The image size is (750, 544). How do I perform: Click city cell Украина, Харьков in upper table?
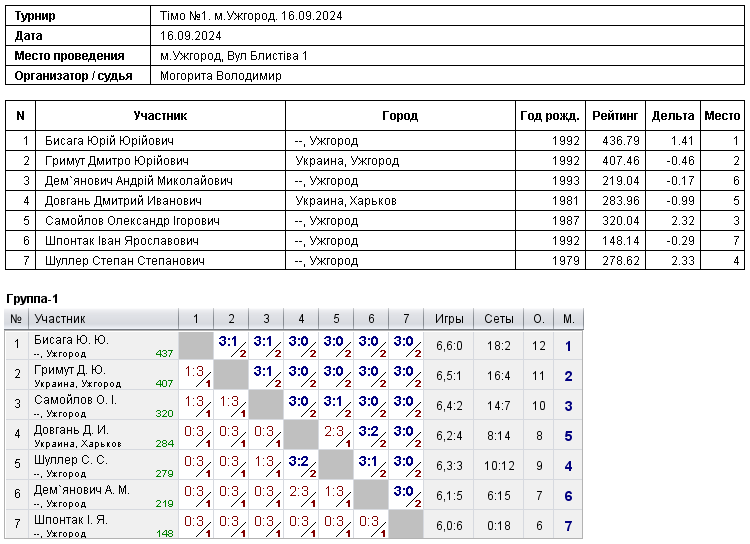[x=346, y=201]
